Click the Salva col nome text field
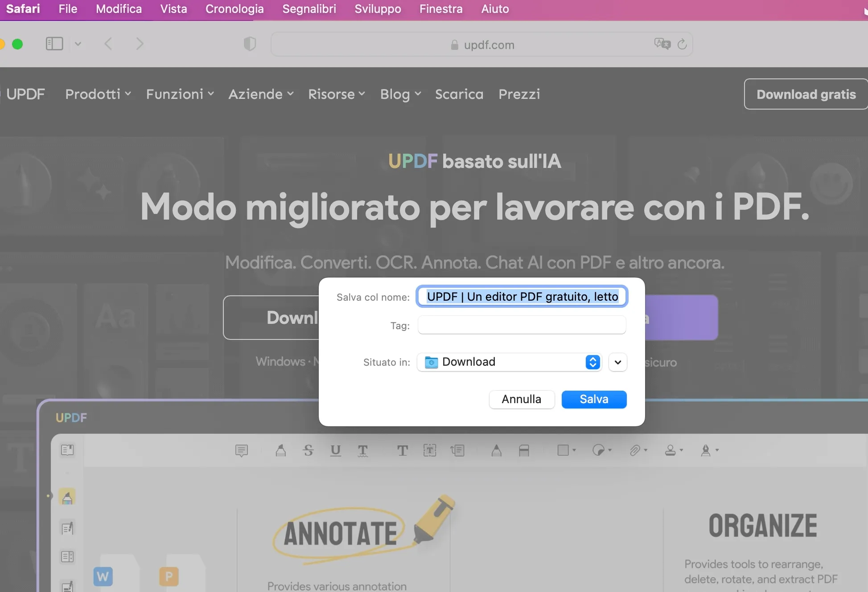Viewport: 868px width, 592px height. click(522, 297)
